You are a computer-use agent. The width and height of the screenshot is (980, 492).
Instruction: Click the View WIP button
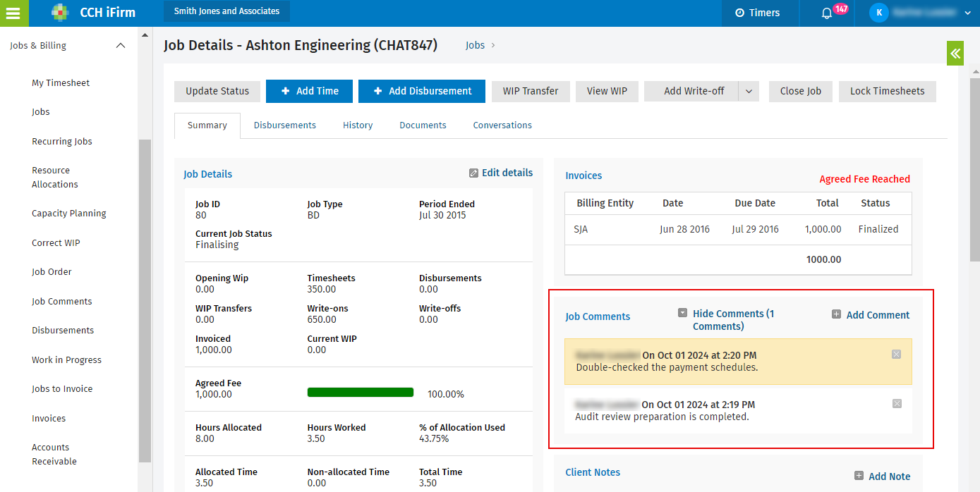pyautogui.click(x=607, y=92)
